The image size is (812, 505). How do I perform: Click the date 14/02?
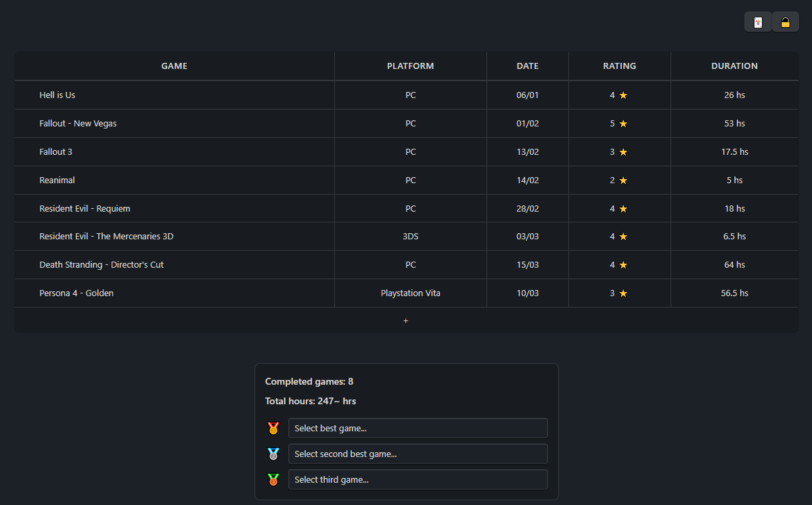coord(528,181)
